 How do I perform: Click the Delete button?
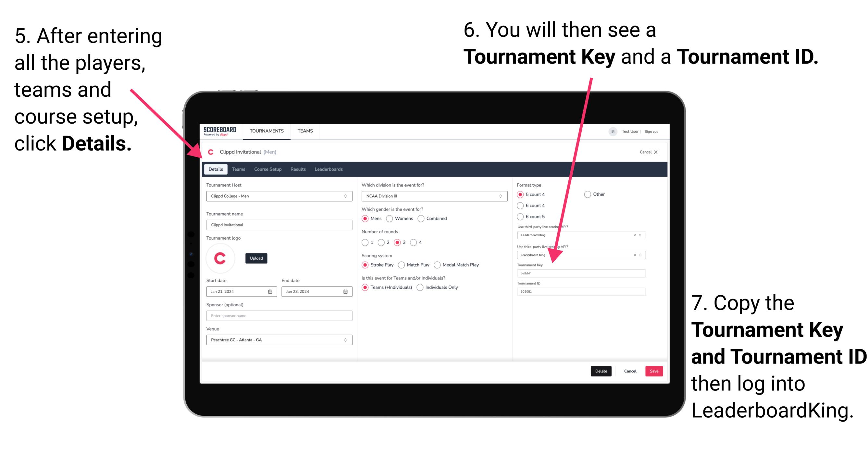pyautogui.click(x=601, y=371)
